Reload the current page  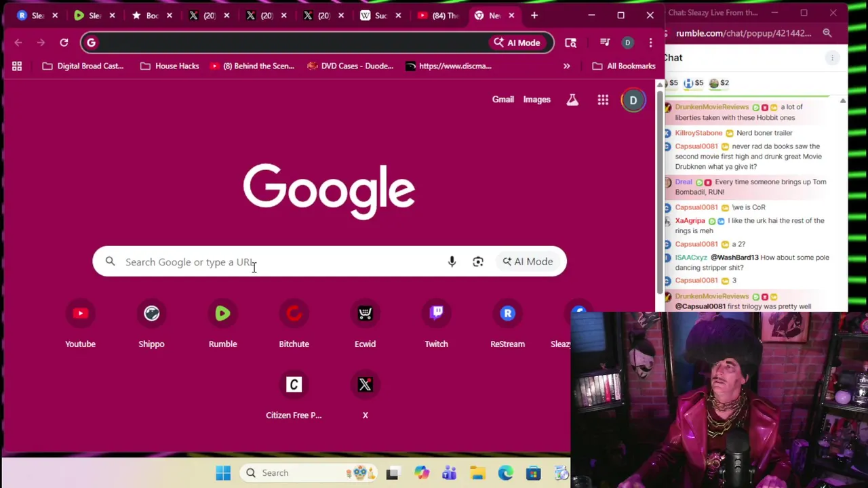64,43
